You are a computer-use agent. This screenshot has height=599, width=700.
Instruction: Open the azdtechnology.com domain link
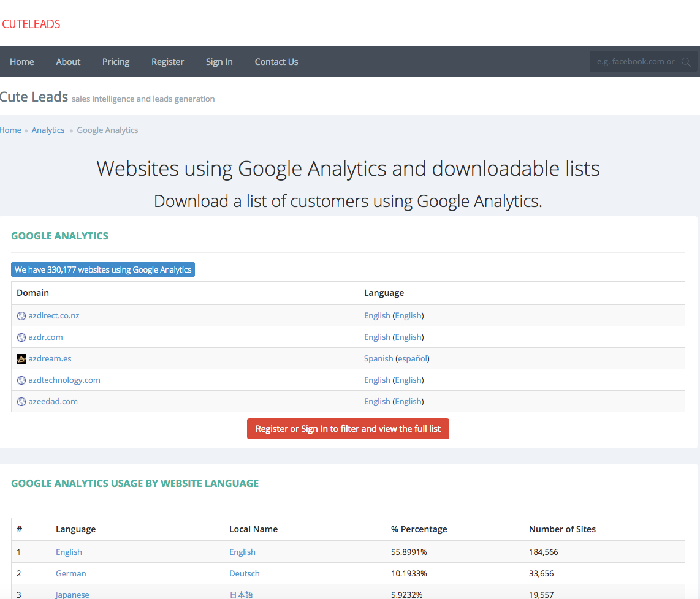point(64,380)
